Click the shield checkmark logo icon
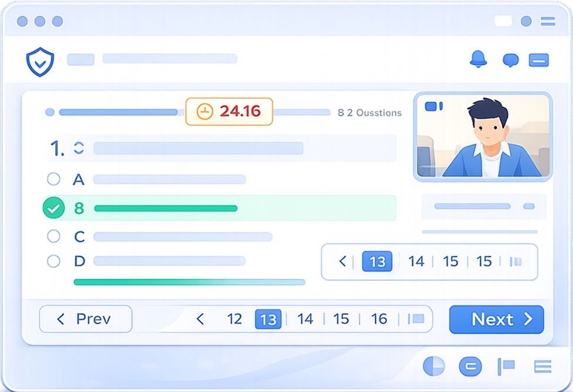Viewport: 573px width, 392px height. [x=40, y=62]
